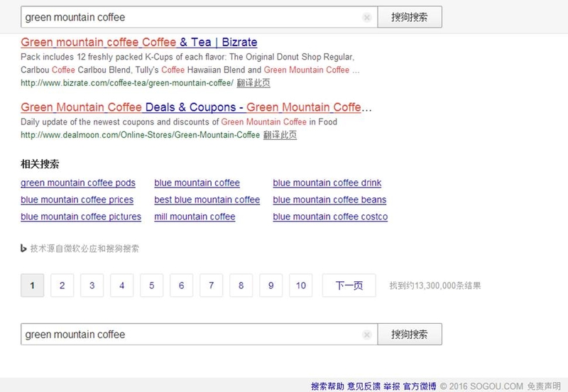Search related: blue mountain coffee costco
Viewport: 568px width, 392px height.
pos(330,217)
